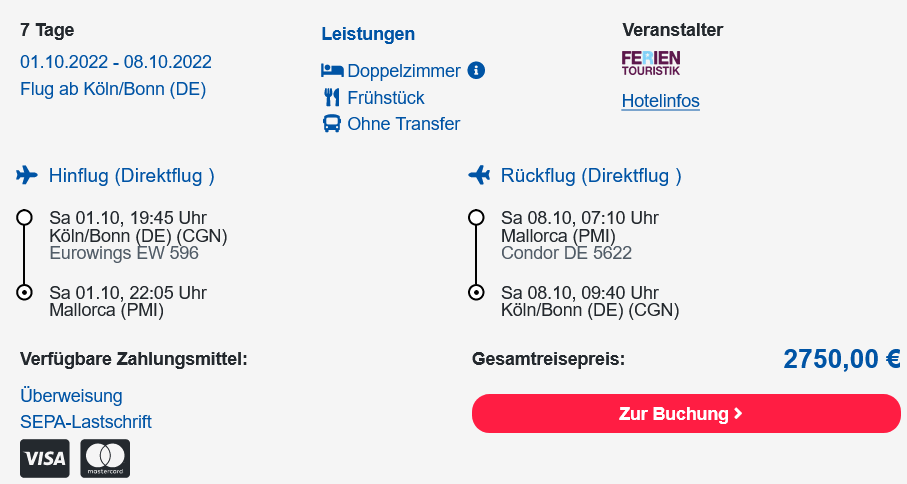This screenshot has width=907, height=484.
Task: Click the Leistungen heading
Action: [368, 34]
